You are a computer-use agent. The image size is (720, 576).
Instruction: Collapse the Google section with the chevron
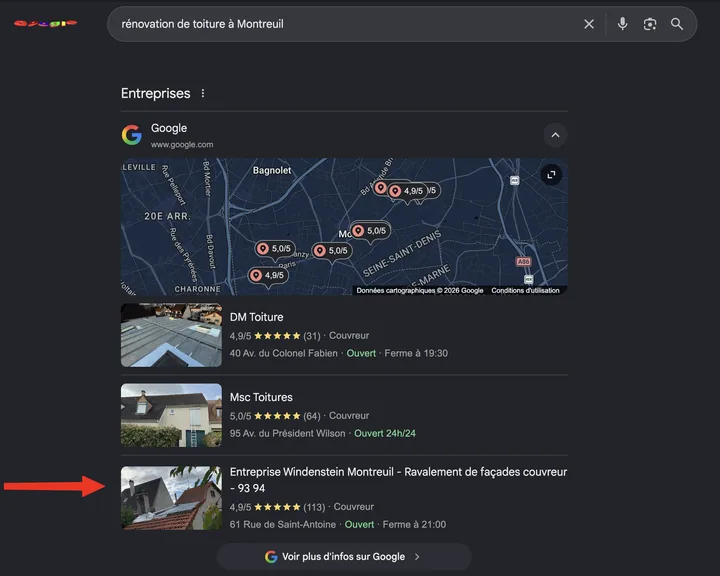[555, 135]
